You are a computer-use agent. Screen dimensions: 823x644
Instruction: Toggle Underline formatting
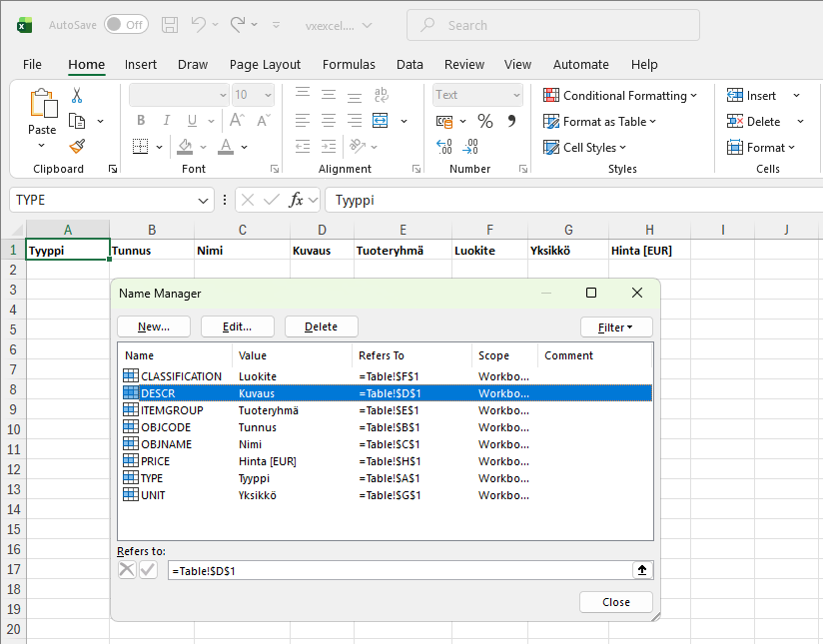pyautogui.click(x=192, y=121)
